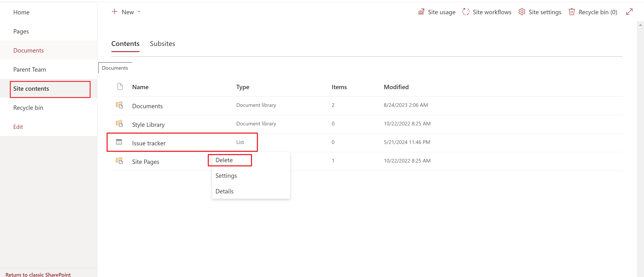Viewport: 644px width, 277px height.
Task: Open Site settings gear icon
Action: point(522,12)
